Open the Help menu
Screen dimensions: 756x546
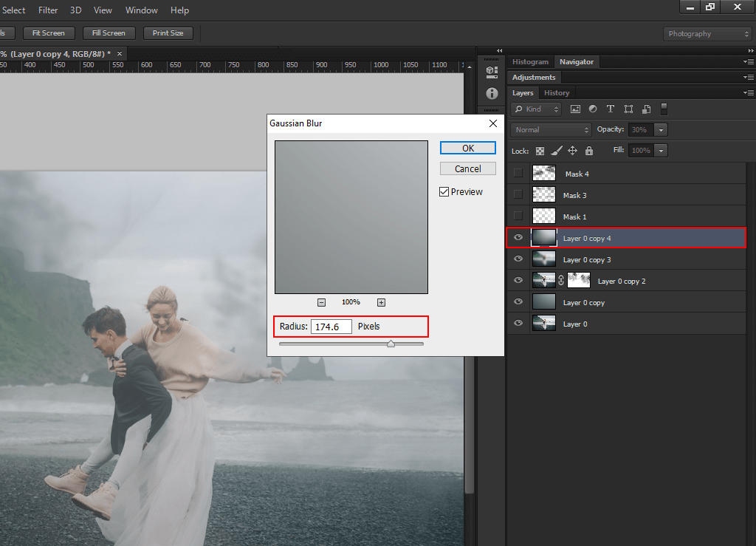click(180, 10)
